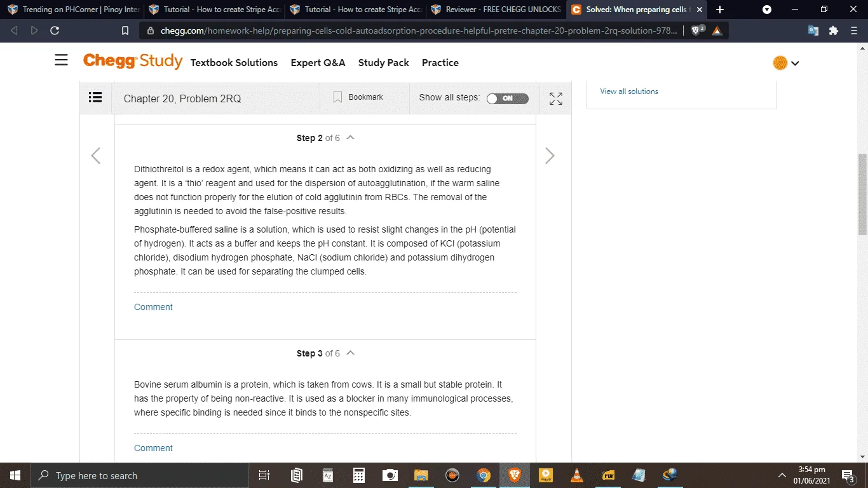
Task: Click browser back button
Action: tap(14, 30)
